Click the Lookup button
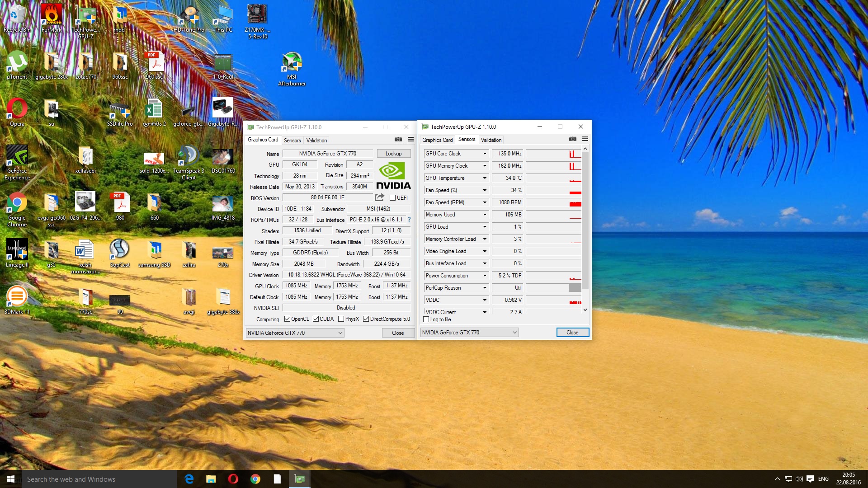The image size is (868, 488). click(393, 154)
